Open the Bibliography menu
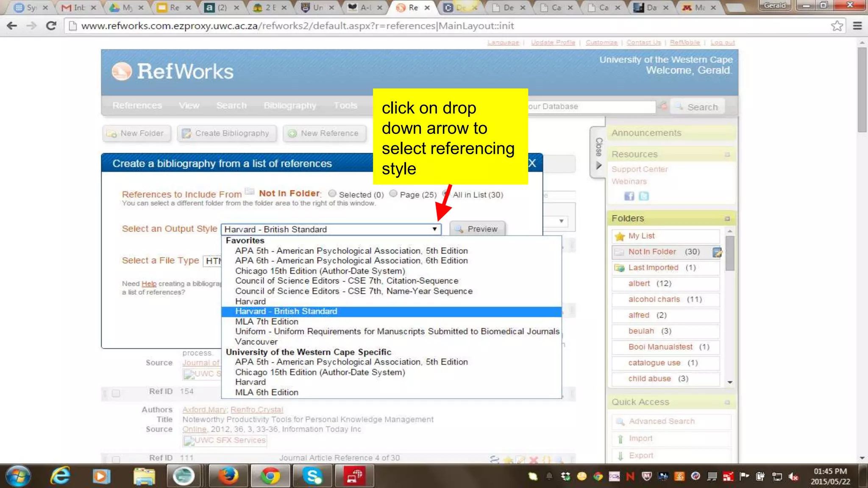The image size is (868, 488). 290,105
